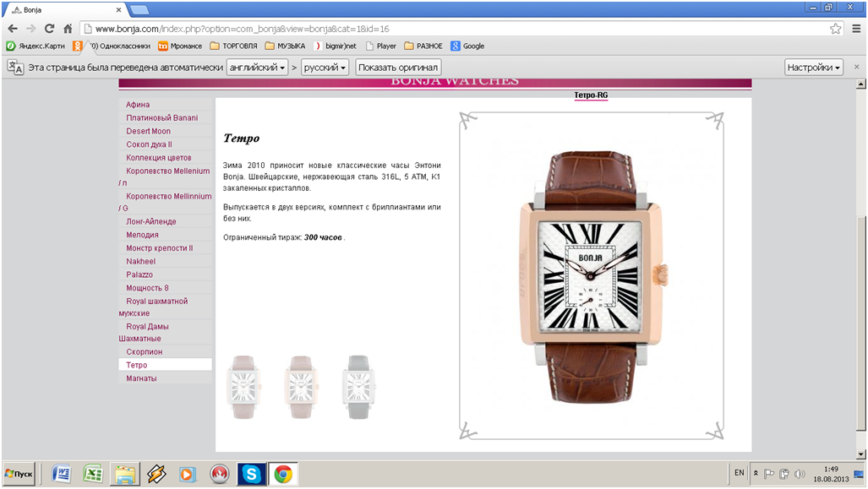Close the translation bar

856,67
